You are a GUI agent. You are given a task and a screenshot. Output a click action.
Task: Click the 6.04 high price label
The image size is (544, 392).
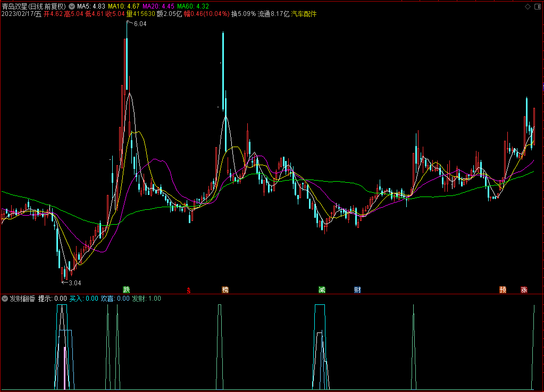point(140,23)
